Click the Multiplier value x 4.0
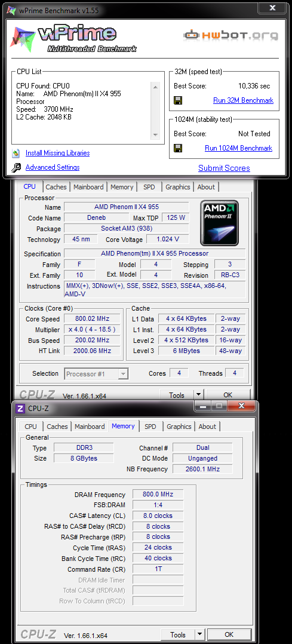The height and width of the screenshot is (644, 292). click(x=92, y=329)
